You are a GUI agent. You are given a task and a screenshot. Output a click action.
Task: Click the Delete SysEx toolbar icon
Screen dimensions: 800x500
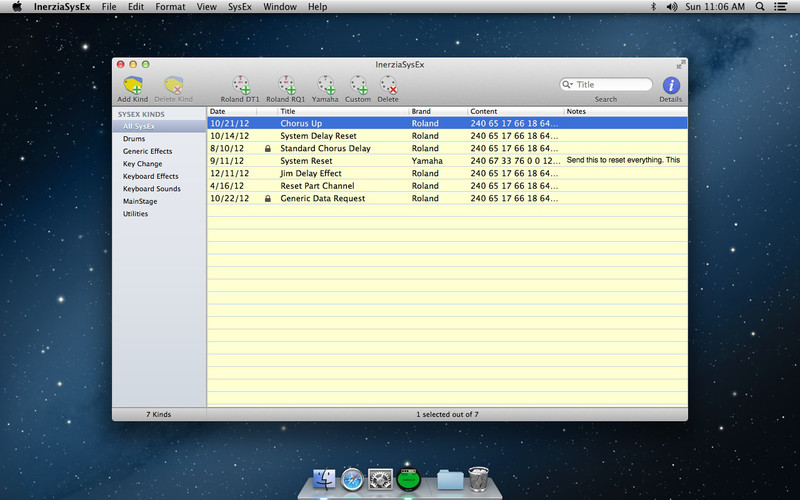point(388,85)
